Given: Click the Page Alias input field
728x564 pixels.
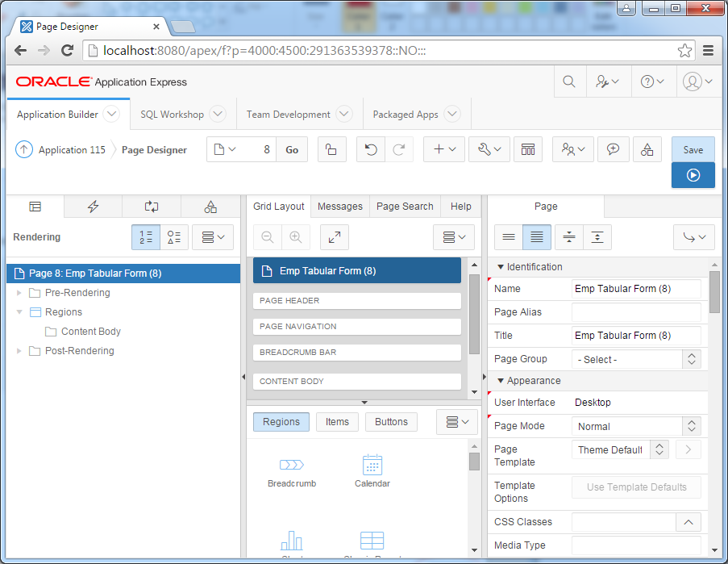Looking at the screenshot, I should (636, 312).
